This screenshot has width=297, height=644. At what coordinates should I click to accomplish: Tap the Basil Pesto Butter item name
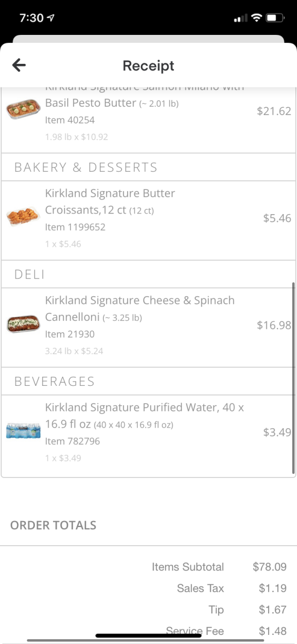91,103
